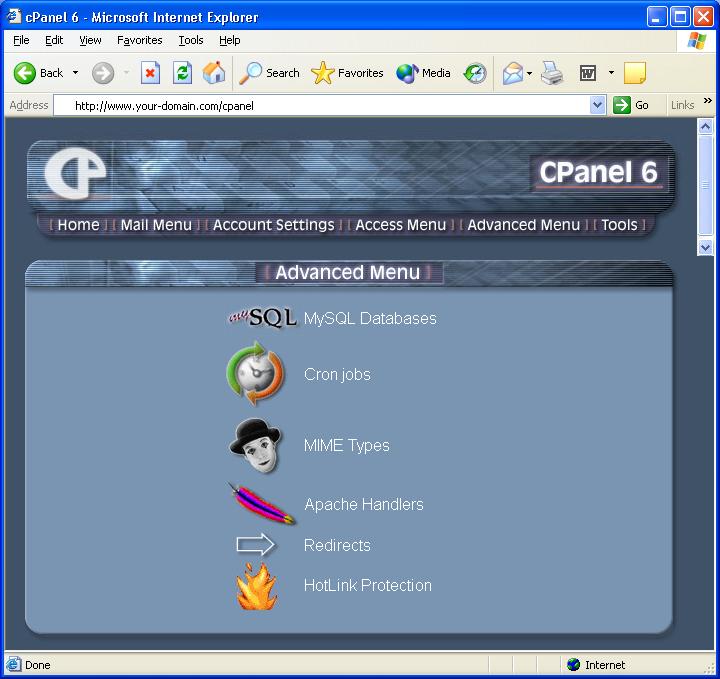The width and height of the screenshot is (720, 679).
Task: Expand the Links toolbar chevron
Action: (708, 100)
